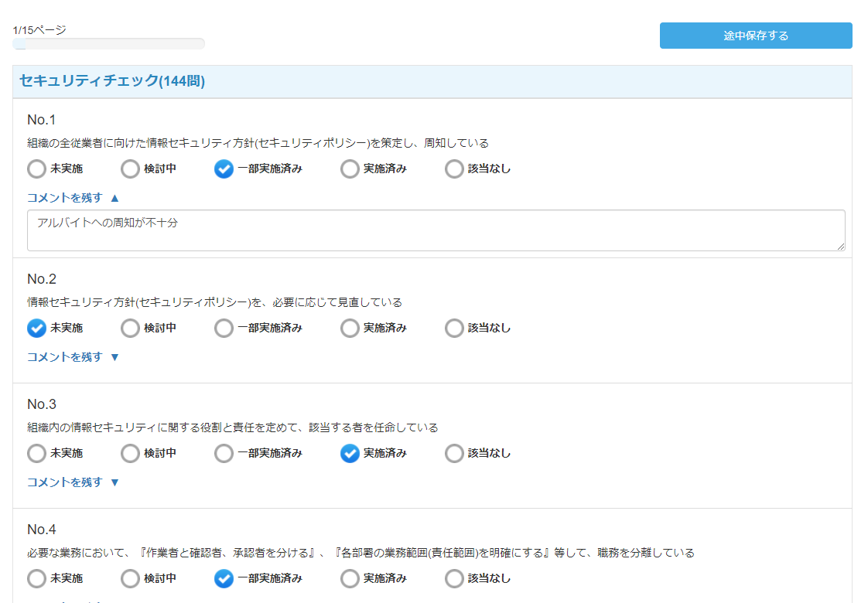Select 該当なし for question No.1
The width and height of the screenshot is (868, 603).
pyautogui.click(x=454, y=169)
